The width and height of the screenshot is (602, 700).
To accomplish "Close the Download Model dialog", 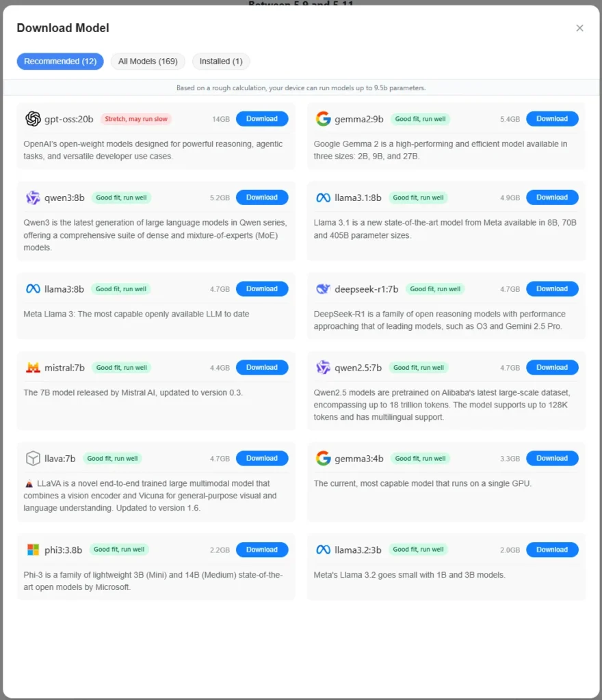I will [x=579, y=28].
